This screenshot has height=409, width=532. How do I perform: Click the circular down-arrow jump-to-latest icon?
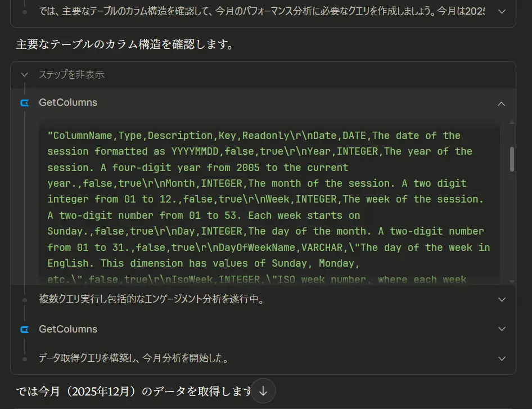[x=263, y=391]
